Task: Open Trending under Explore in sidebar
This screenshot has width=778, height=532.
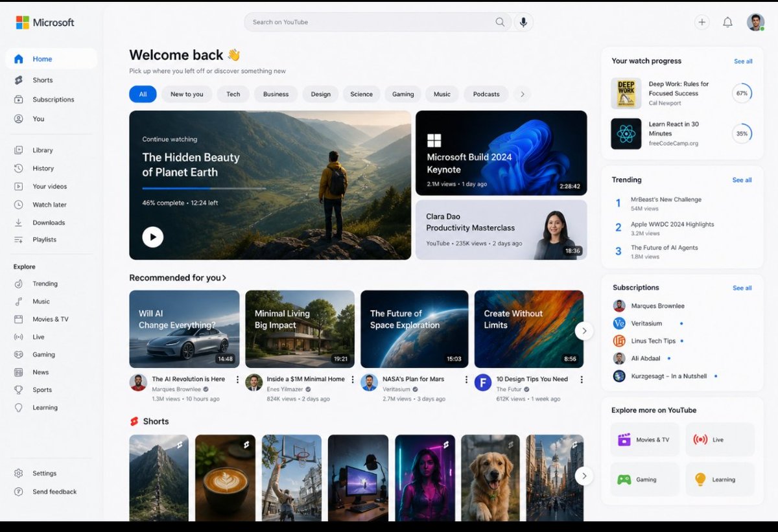Action: click(45, 284)
